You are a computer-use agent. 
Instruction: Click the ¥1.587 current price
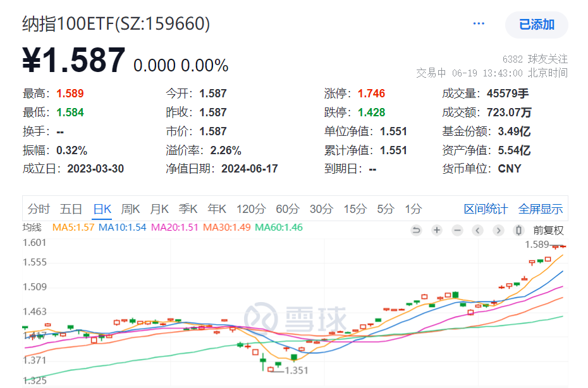click(73, 60)
